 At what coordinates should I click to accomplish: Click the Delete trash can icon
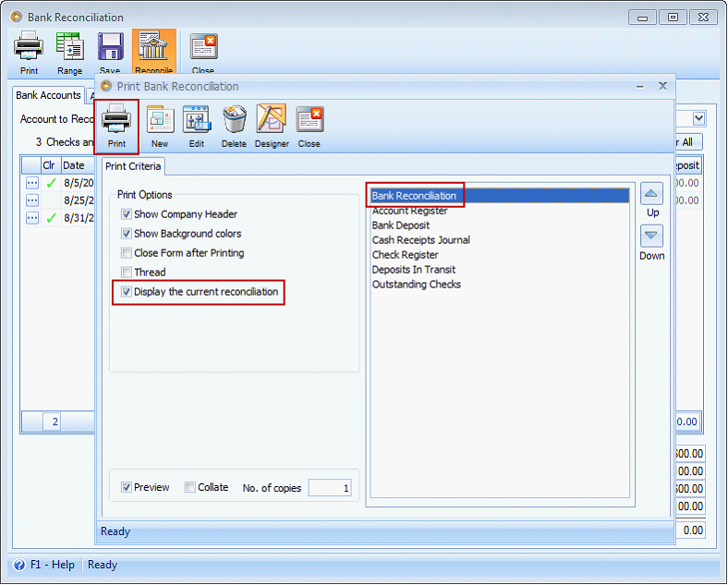pos(234,125)
